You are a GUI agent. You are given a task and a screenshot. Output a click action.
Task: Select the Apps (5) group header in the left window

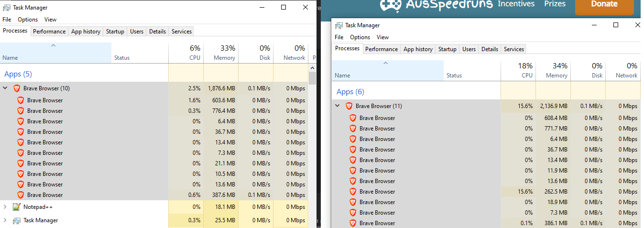click(18, 74)
